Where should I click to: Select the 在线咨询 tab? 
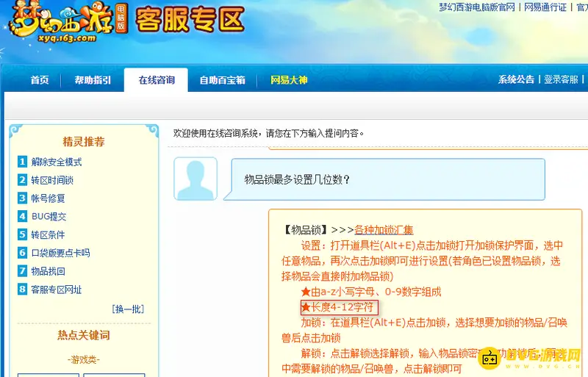[157, 80]
